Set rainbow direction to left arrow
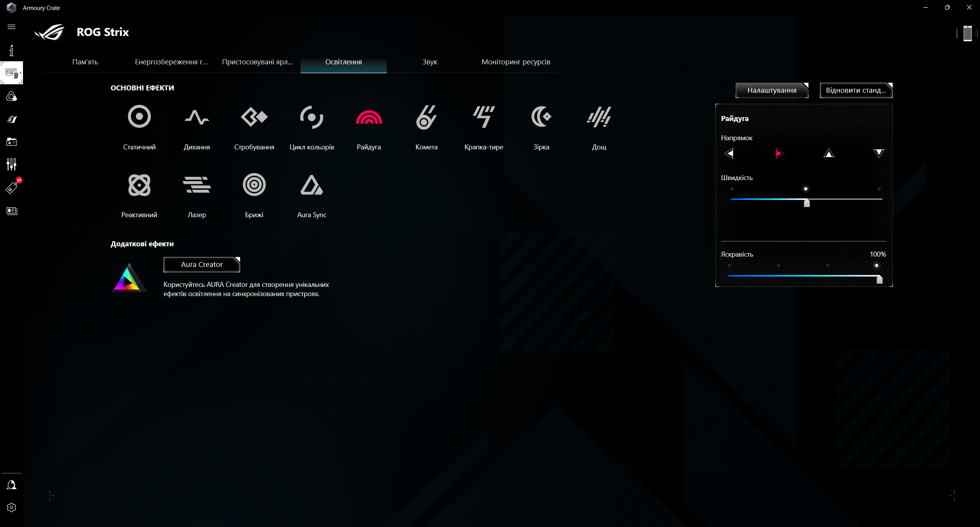This screenshot has height=527, width=980. click(729, 154)
